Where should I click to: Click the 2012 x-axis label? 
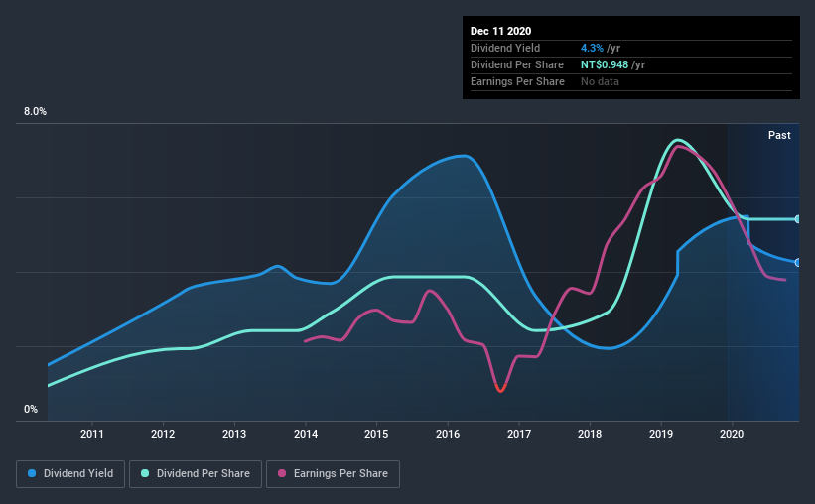[163, 434]
